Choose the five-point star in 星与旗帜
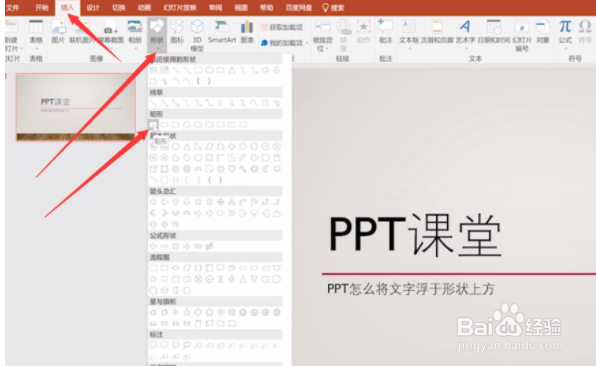 click(187, 312)
